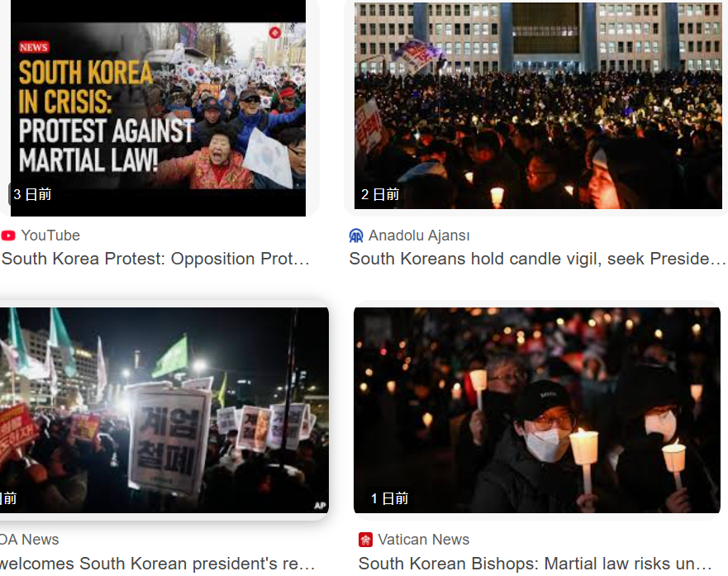Open the South Korea in Crisis video thumbnail
The width and height of the screenshot is (728, 576).
158,107
